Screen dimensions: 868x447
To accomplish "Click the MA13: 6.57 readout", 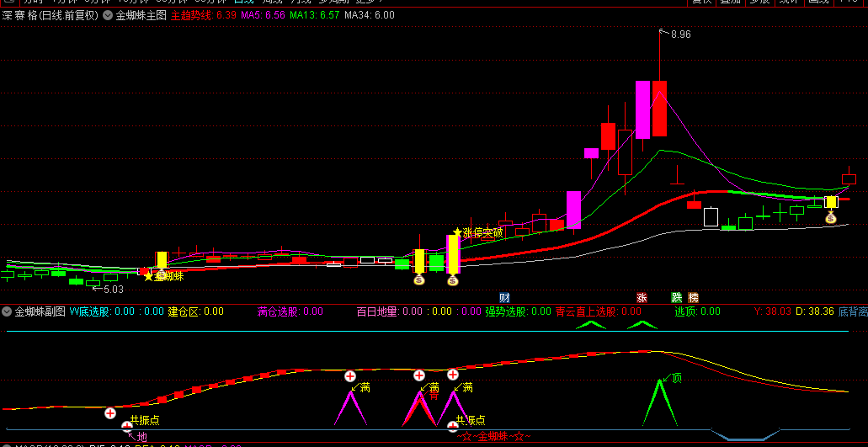I will (x=314, y=15).
